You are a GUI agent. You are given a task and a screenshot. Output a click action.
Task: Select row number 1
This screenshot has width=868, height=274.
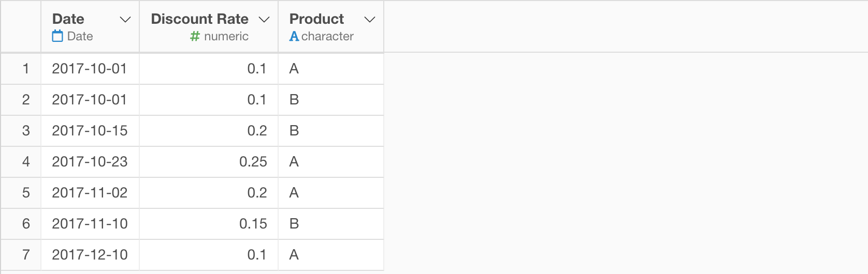pyautogui.click(x=26, y=69)
